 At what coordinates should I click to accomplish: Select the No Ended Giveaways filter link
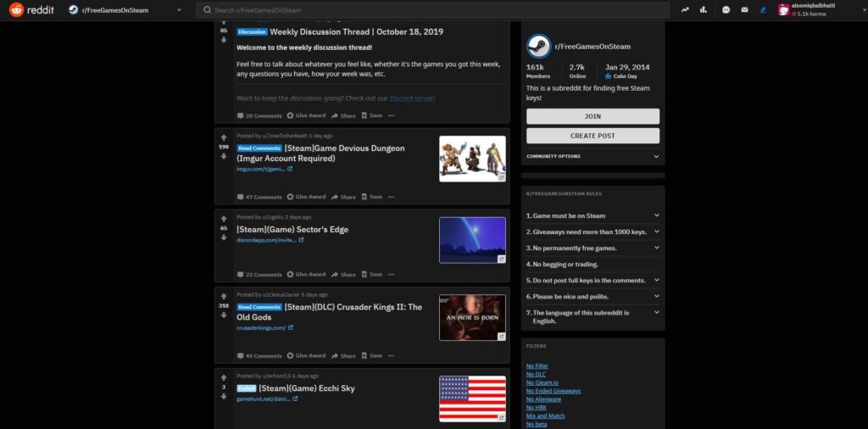553,391
